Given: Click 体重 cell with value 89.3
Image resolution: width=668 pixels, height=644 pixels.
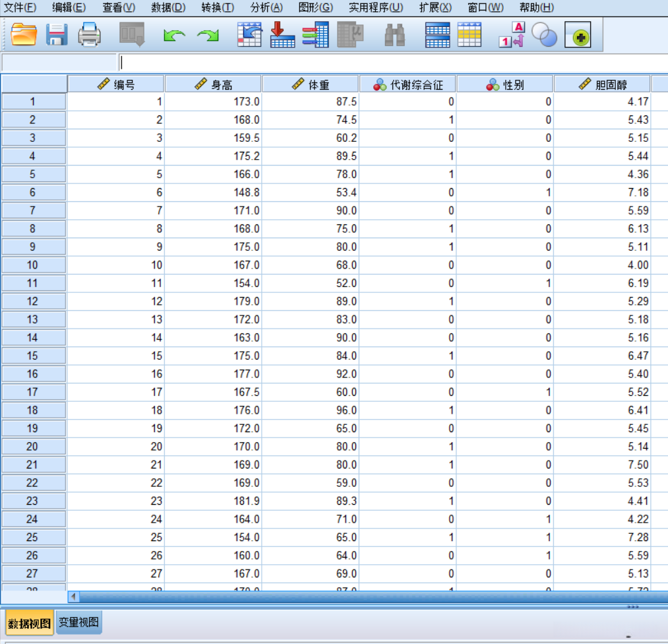Looking at the screenshot, I should [x=310, y=501].
